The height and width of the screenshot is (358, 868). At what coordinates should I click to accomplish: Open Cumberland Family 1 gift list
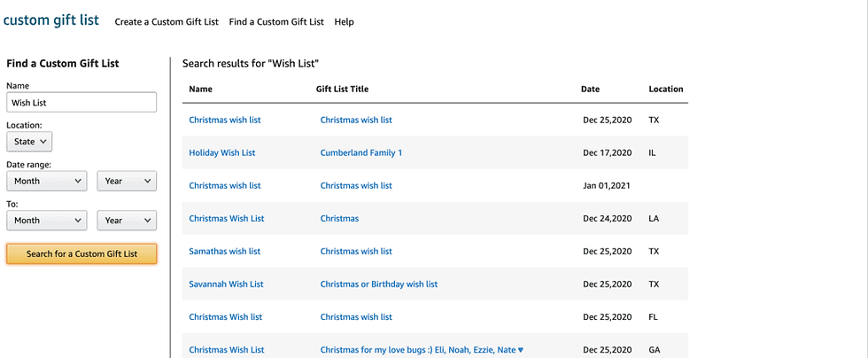[361, 152]
